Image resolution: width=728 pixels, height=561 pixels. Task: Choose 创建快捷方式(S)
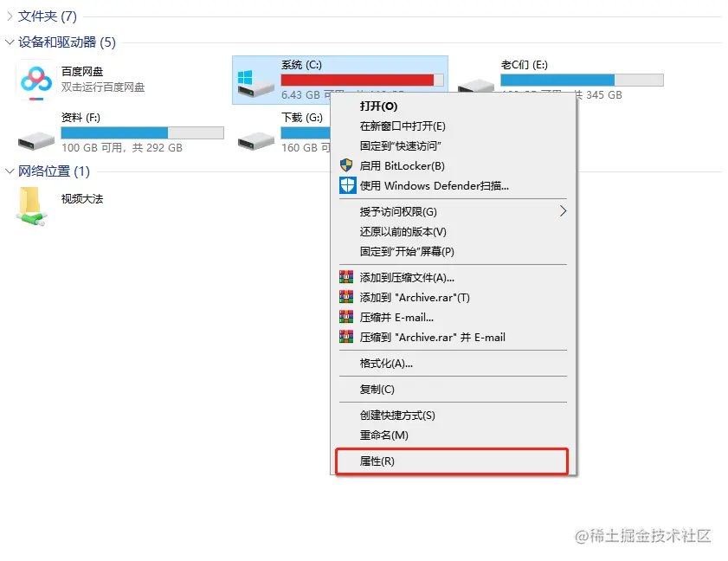453,416
